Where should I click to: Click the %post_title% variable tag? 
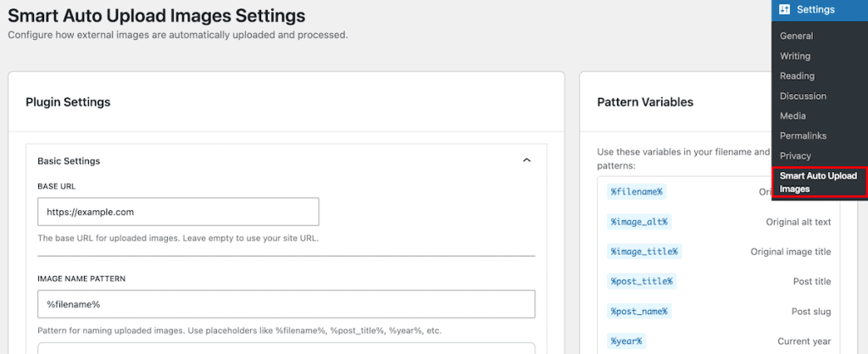tap(642, 281)
